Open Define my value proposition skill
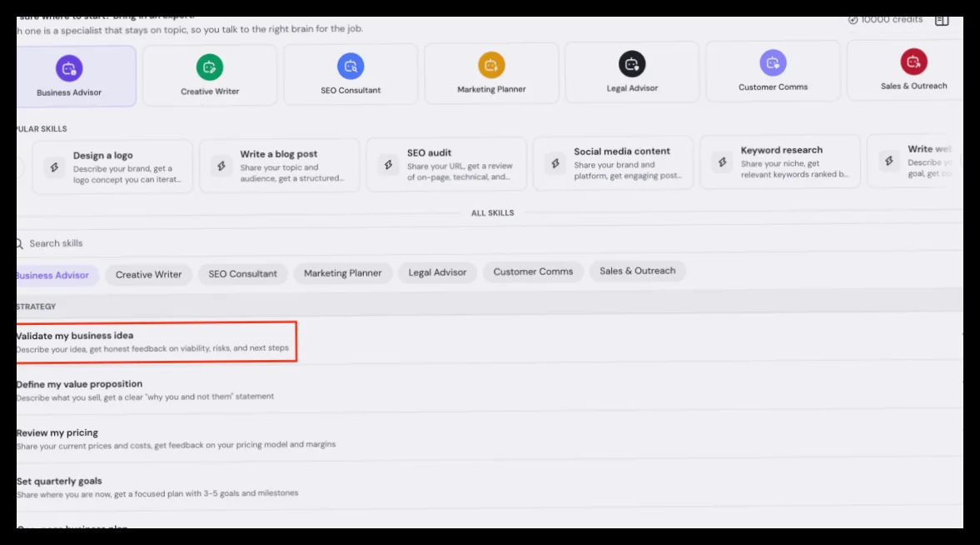The width and height of the screenshot is (980, 545). [x=490, y=389]
